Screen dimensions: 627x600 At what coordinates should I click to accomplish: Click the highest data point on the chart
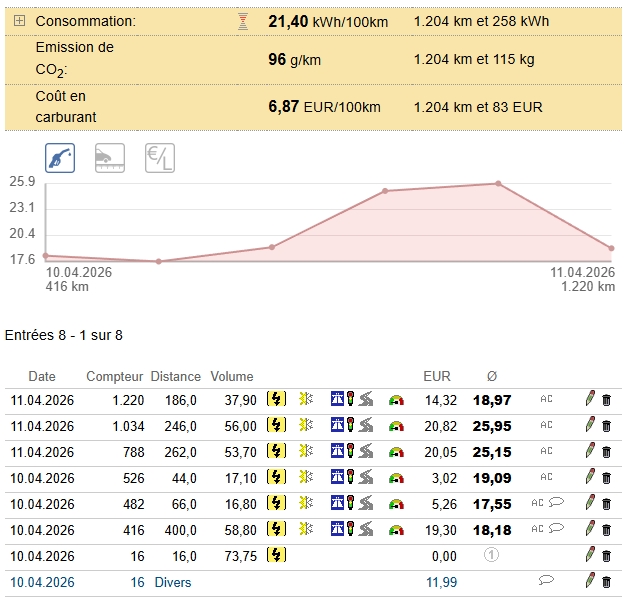coord(498,183)
